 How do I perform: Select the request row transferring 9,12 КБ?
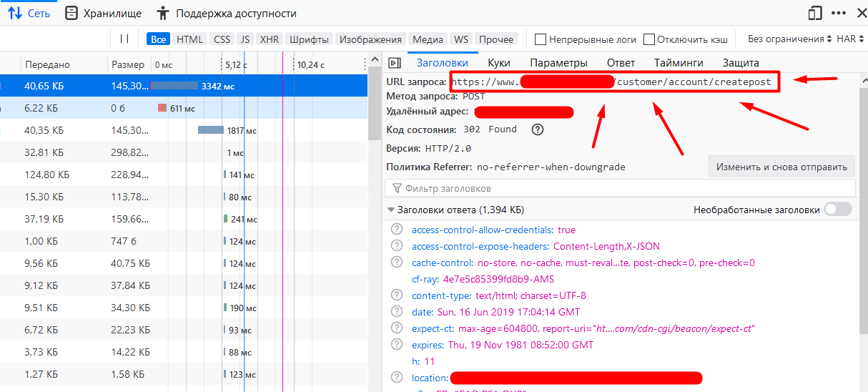click(184, 285)
